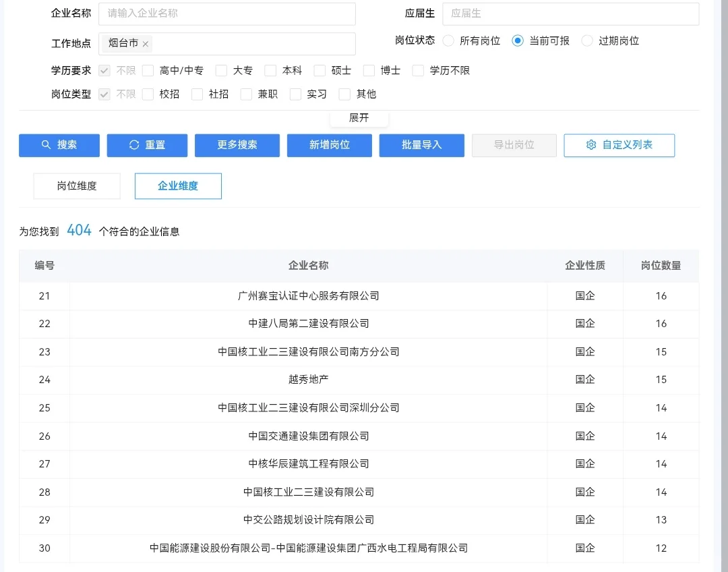Image resolution: width=728 pixels, height=572 pixels.
Task: Check the 兼职 job type checkbox
Action: click(x=247, y=94)
